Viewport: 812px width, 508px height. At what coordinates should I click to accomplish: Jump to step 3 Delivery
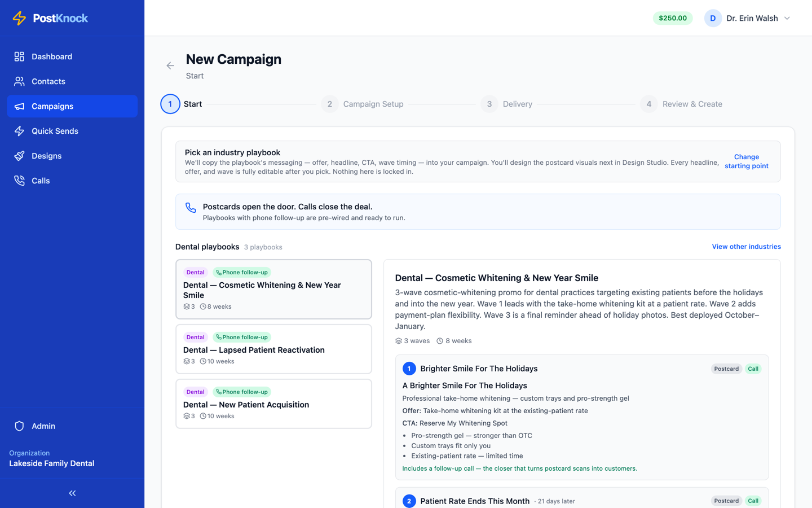(x=507, y=104)
